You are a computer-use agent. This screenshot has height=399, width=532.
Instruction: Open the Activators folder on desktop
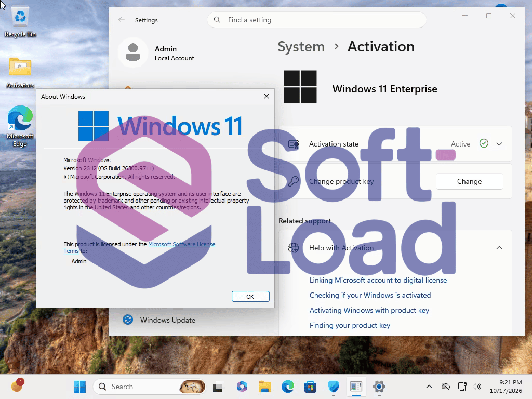(x=20, y=72)
